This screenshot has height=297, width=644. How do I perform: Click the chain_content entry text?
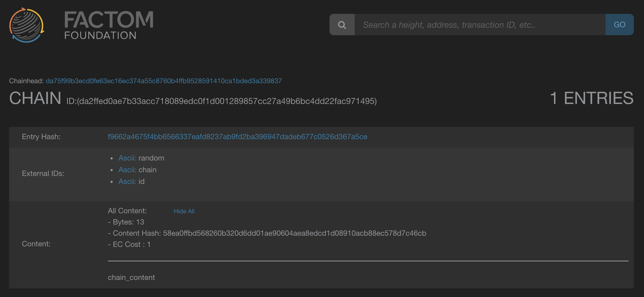click(131, 278)
